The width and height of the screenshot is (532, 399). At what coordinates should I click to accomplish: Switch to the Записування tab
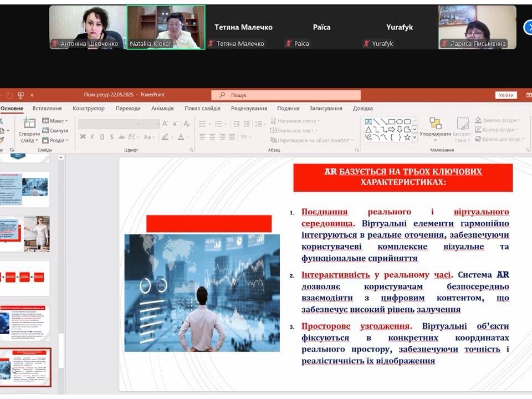[x=326, y=109]
